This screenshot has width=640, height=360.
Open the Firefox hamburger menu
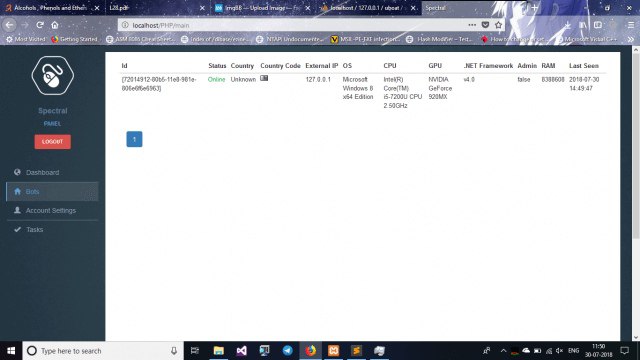[631, 25]
